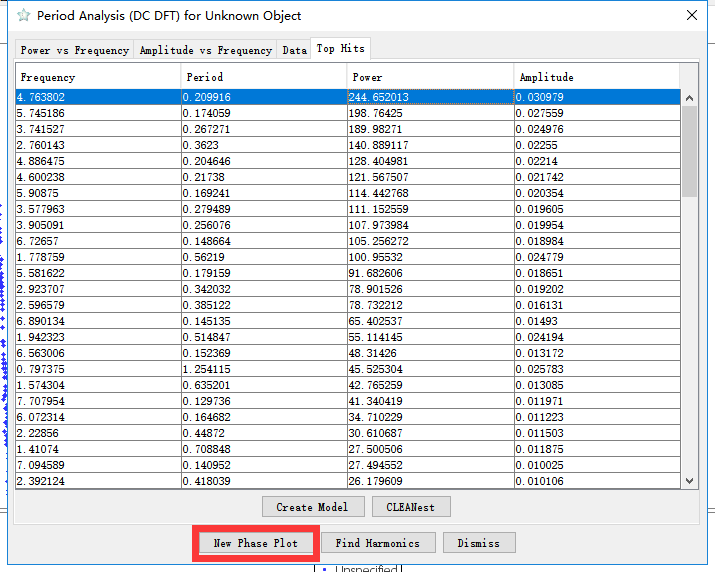Screen dimensions: 715x572
Task: Sort by the Power column header
Action: tap(431, 77)
